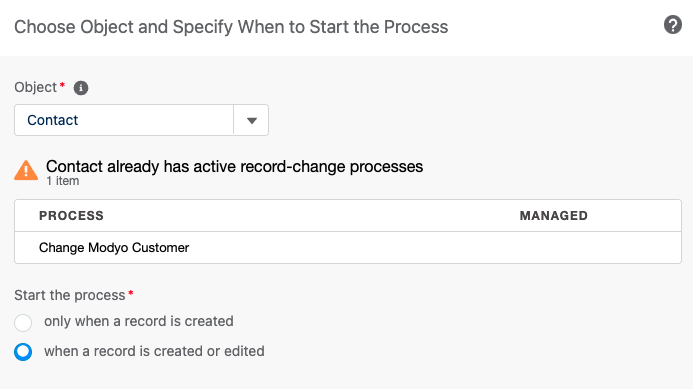
Task: Click the Object field info icon
Action: [x=81, y=88]
